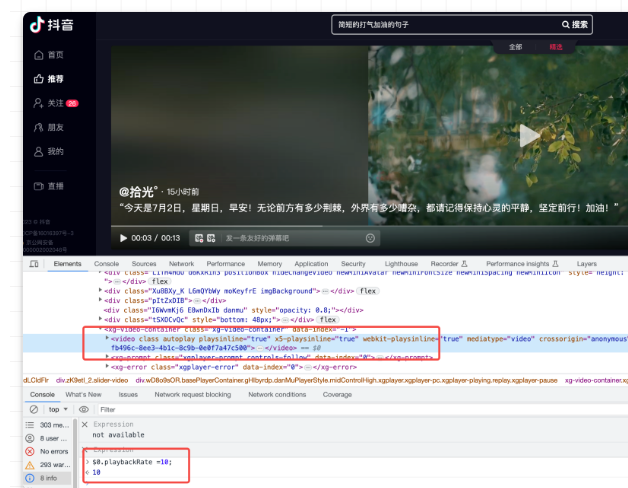The height and width of the screenshot is (488, 628).
Task: Remove the 'not available' live expression
Action: point(85,424)
